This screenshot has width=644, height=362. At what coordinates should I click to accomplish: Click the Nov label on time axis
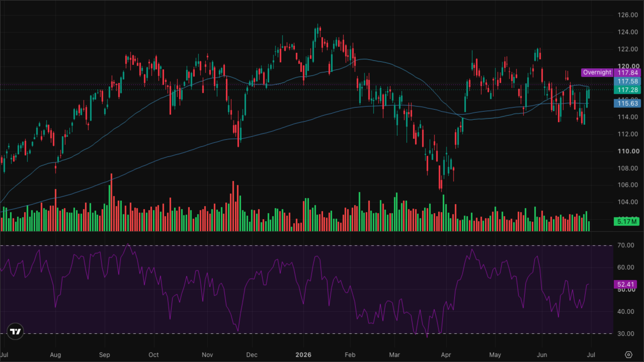pyautogui.click(x=207, y=355)
